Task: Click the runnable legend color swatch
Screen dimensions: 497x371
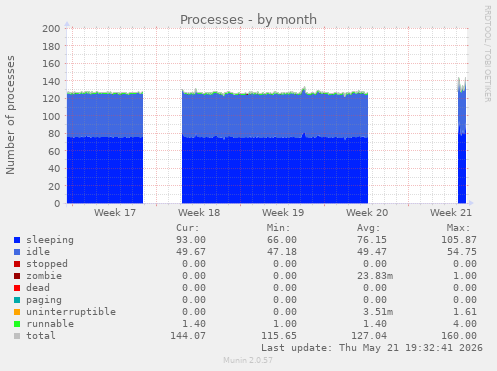Action: 17,324
